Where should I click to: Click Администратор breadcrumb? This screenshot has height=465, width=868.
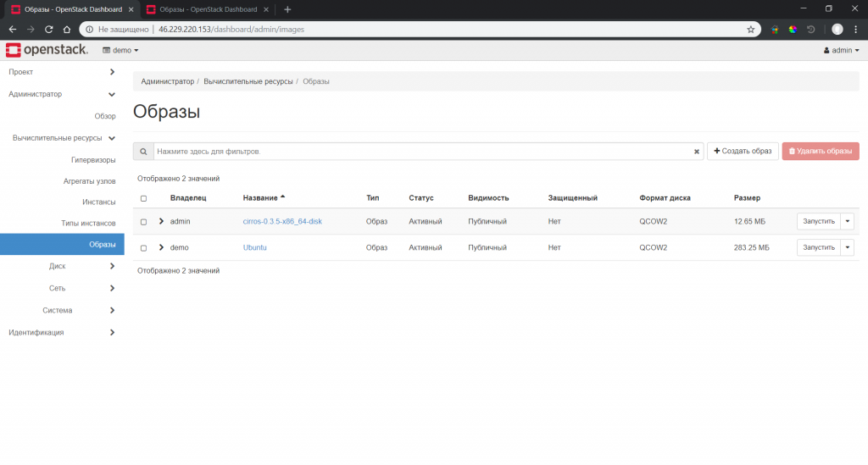coord(167,81)
